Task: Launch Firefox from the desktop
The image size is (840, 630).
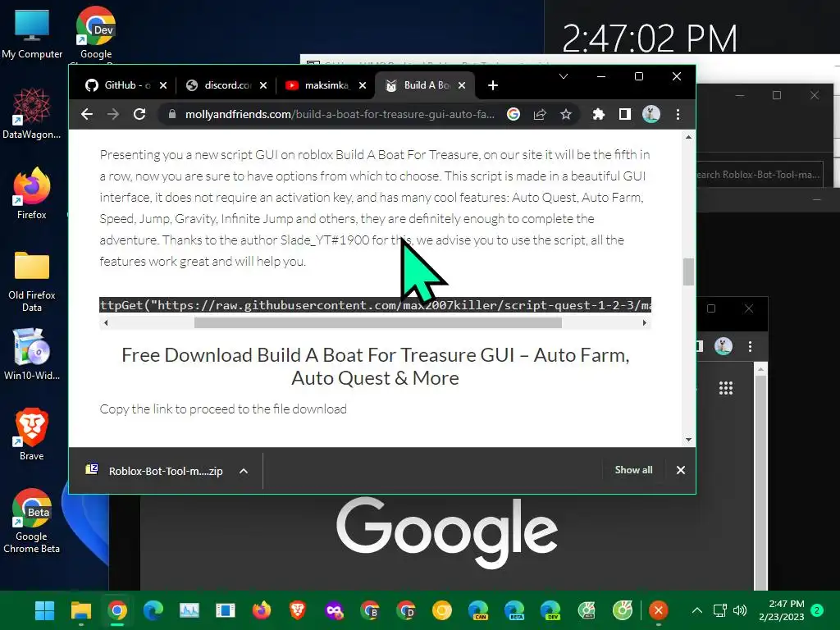Action: click(32, 194)
